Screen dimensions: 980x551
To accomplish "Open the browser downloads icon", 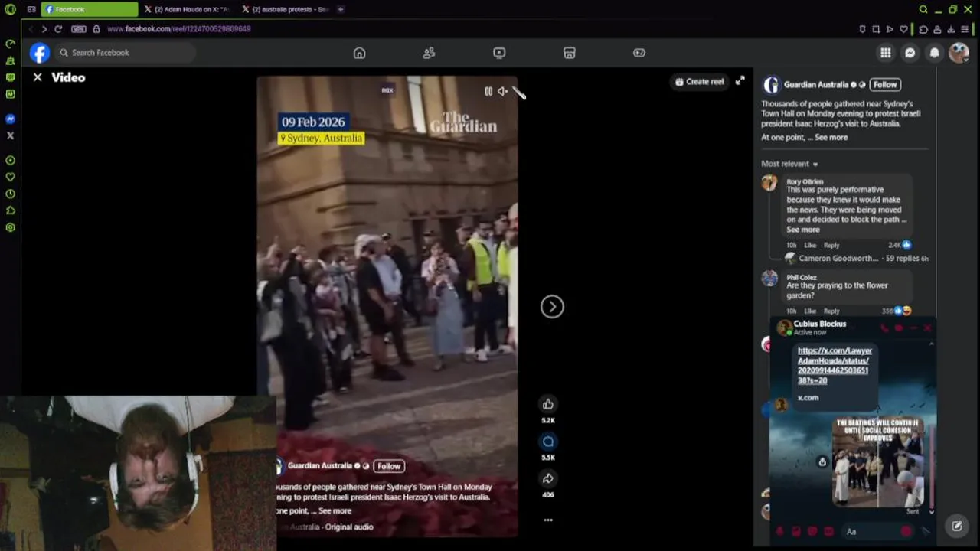I will pyautogui.click(x=951, y=29).
